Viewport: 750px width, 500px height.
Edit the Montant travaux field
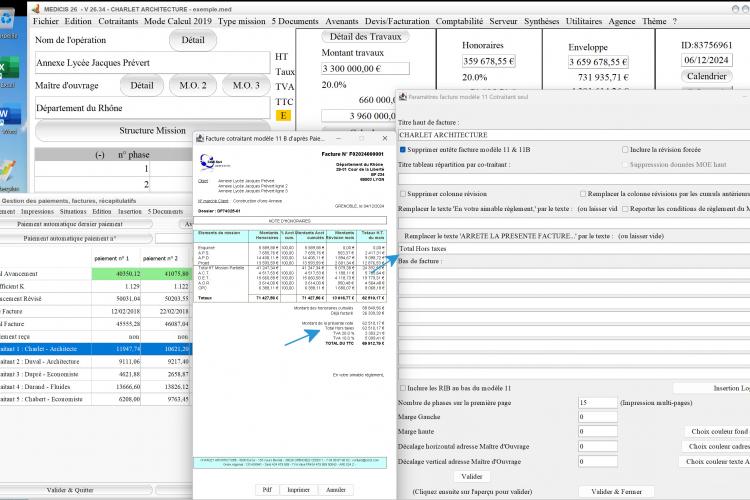(365, 68)
